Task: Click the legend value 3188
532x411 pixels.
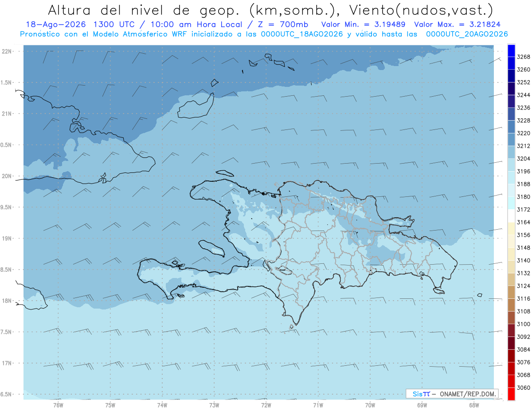Action: point(524,184)
